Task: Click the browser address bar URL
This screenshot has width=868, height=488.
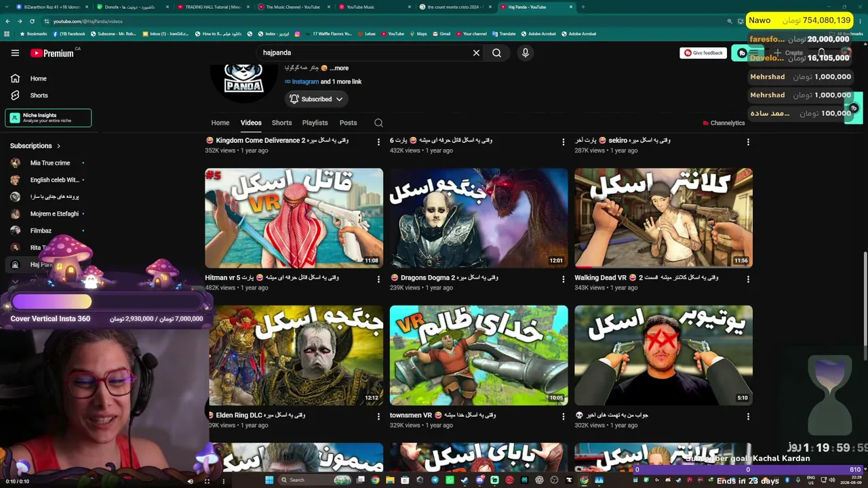Action: [x=88, y=21]
